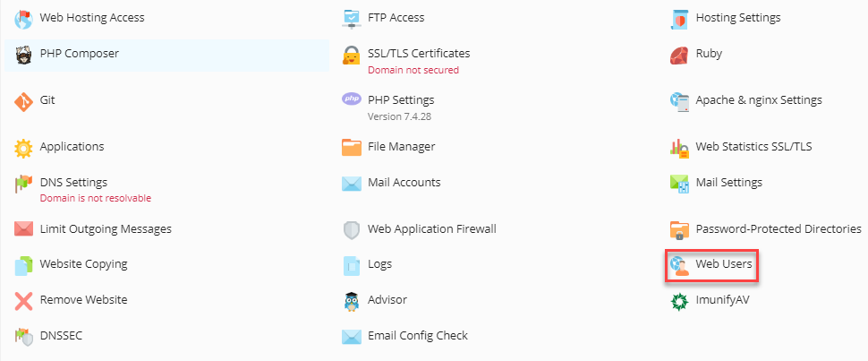The image size is (868, 361).
Task: Open DNS Settings link
Action: coord(73,182)
